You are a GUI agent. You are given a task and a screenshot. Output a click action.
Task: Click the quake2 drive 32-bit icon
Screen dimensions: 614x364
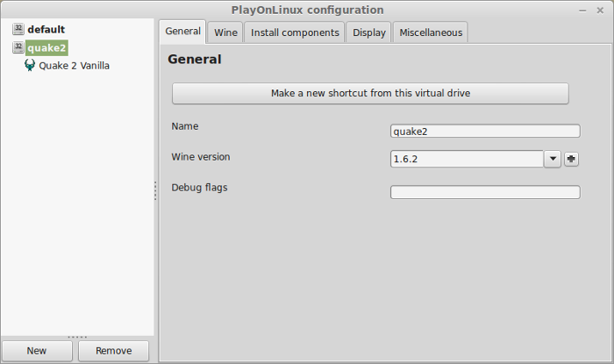click(x=18, y=47)
